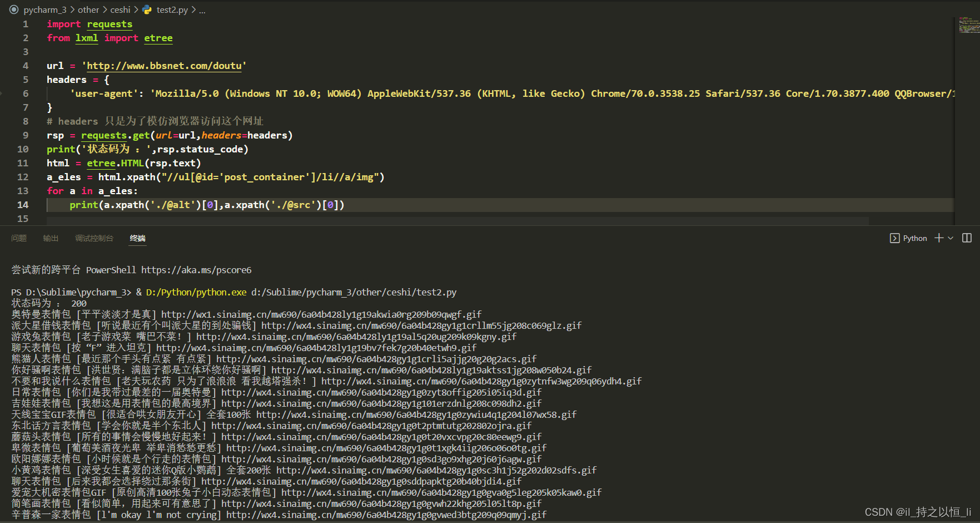The height and width of the screenshot is (523, 980).
Task: Click the 蘑菇头表情包 gif URL
Action: click(x=381, y=437)
